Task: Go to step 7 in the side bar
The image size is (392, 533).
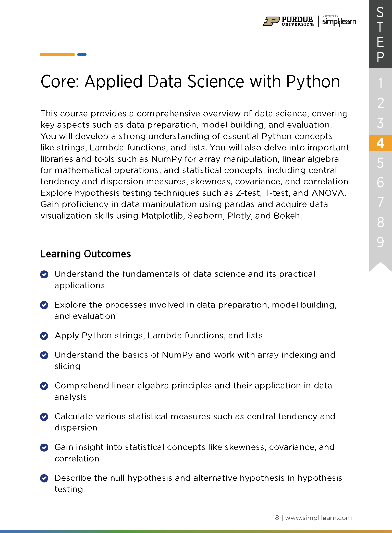Action: click(380, 202)
